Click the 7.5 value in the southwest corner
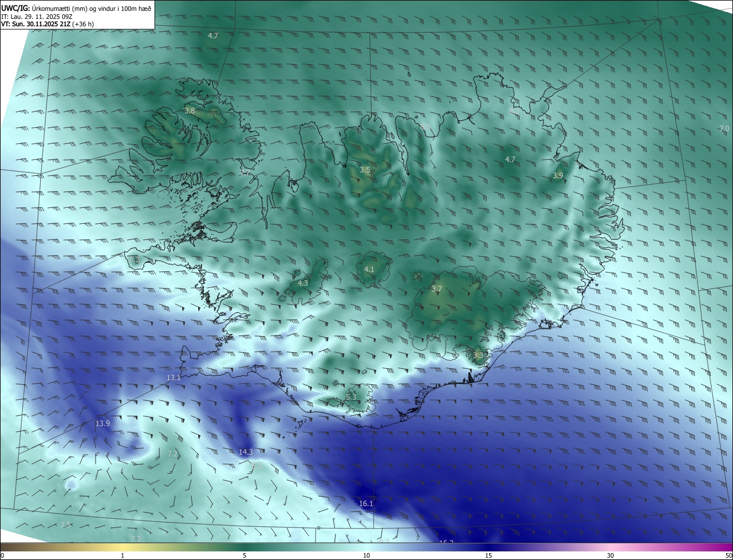733x560 pixels. click(66, 524)
